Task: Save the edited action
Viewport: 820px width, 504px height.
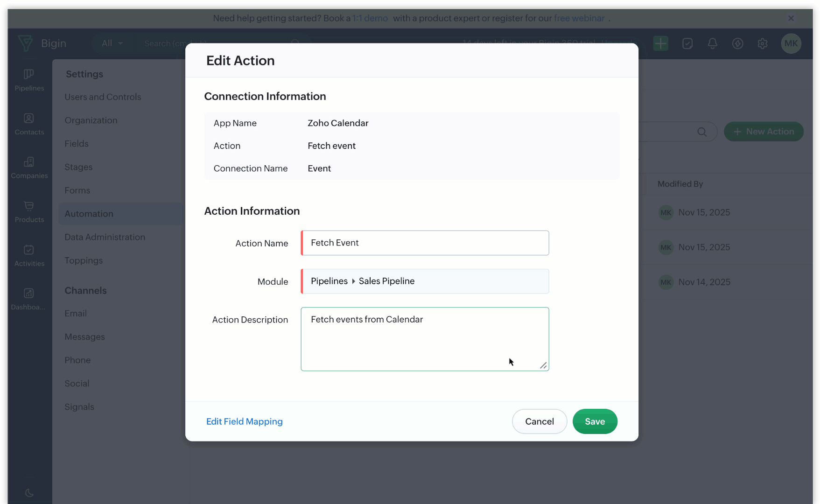Action: pyautogui.click(x=595, y=421)
